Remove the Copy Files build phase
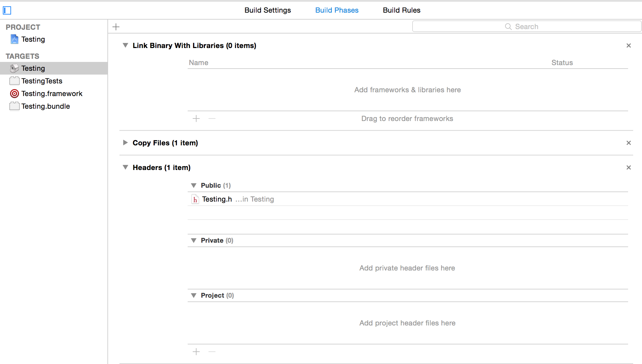 (628, 143)
